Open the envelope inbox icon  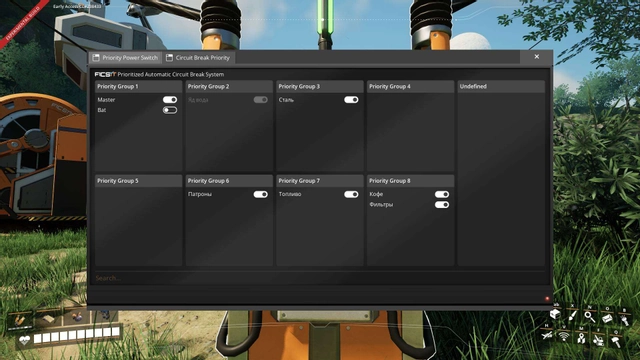pos(607,318)
